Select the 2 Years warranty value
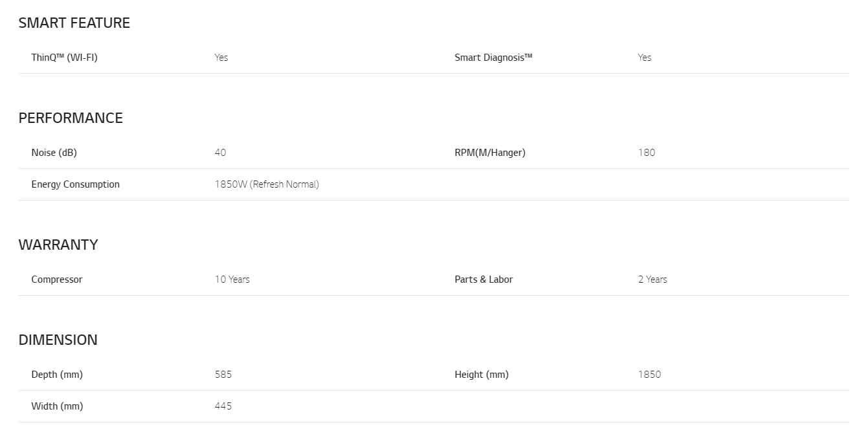 652,279
